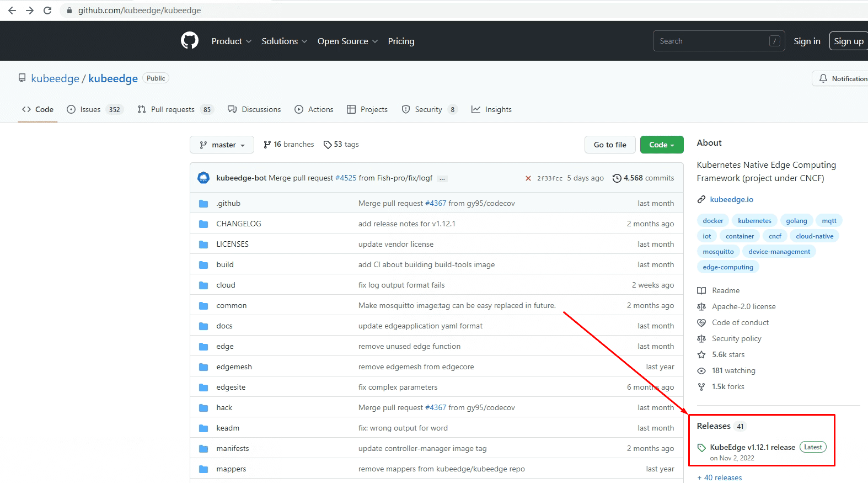Screen dimensions: 868x483
Task: Click the fork icon beside 1.5k forks
Action: tap(701, 386)
